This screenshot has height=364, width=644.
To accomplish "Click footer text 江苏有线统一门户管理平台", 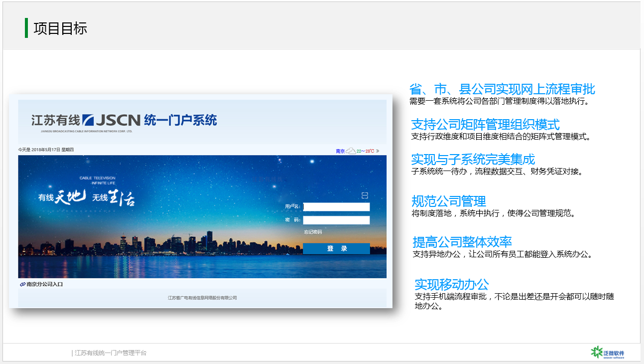I will [111, 353].
